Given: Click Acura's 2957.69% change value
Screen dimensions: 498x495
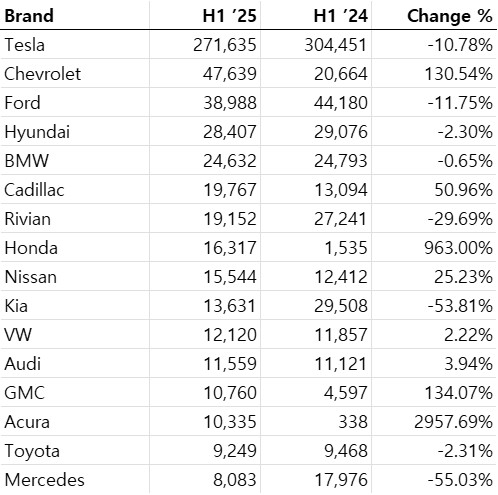Looking at the screenshot, I should click(x=453, y=422).
